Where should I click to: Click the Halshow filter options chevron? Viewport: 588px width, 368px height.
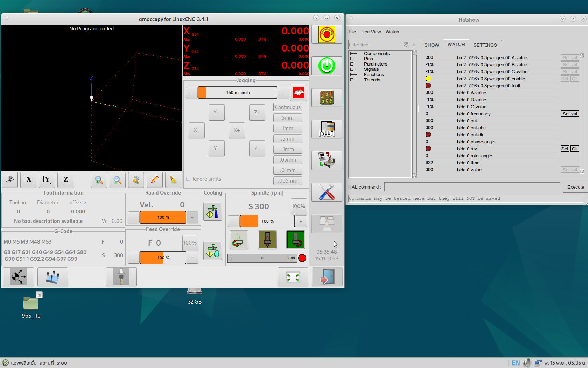[414, 45]
